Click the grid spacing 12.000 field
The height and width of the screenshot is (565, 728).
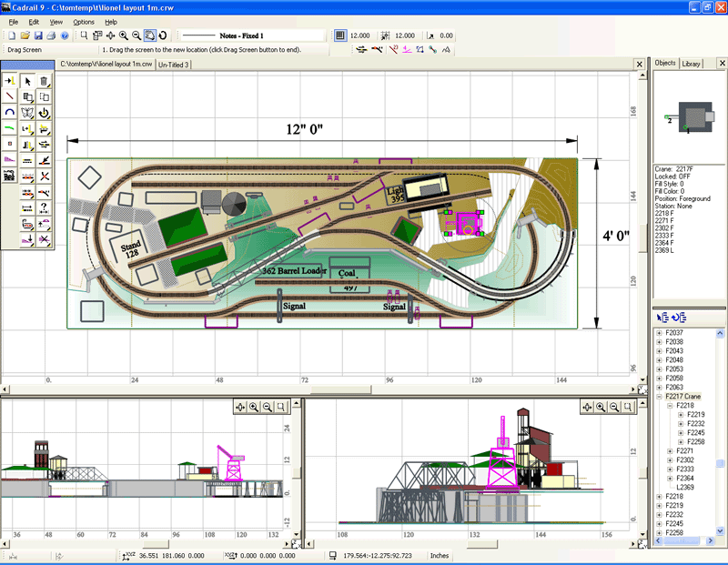(x=359, y=35)
